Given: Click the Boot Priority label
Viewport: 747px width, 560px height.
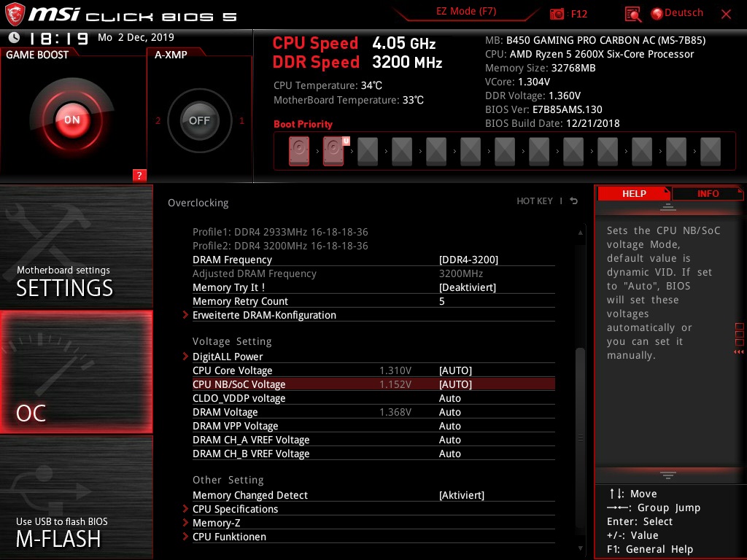Looking at the screenshot, I should coord(303,124).
